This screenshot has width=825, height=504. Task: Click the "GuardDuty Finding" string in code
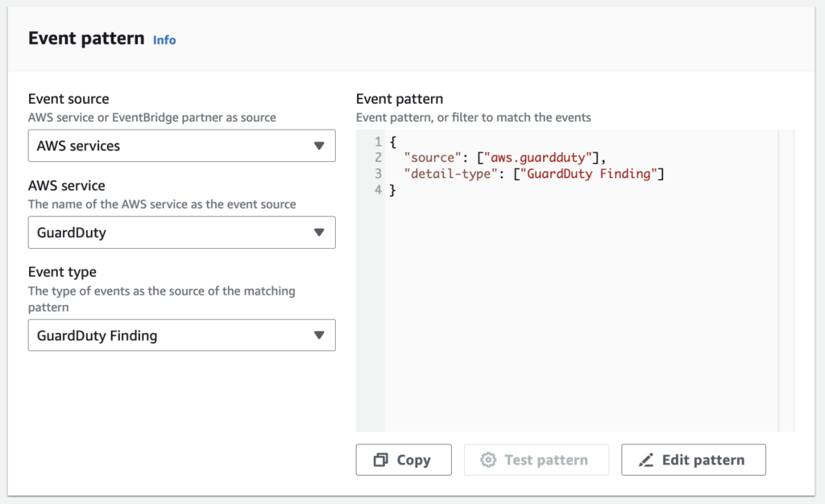[589, 174]
